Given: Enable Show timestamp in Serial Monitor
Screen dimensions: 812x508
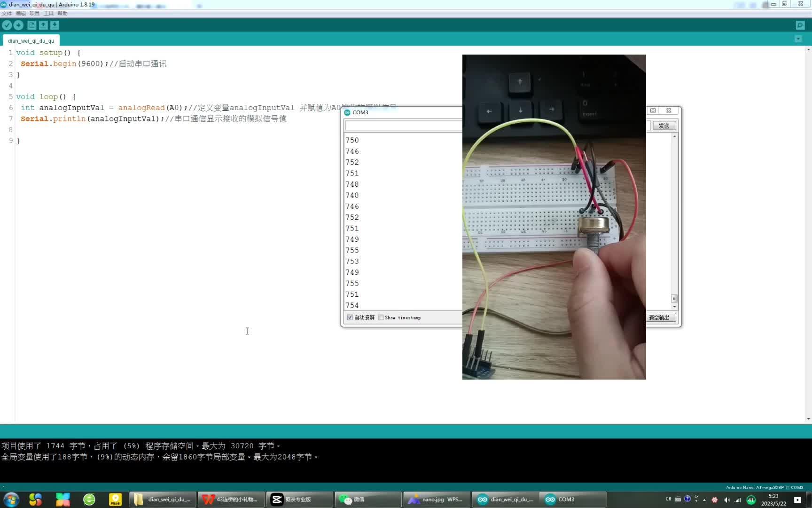Looking at the screenshot, I should pos(381,317).
